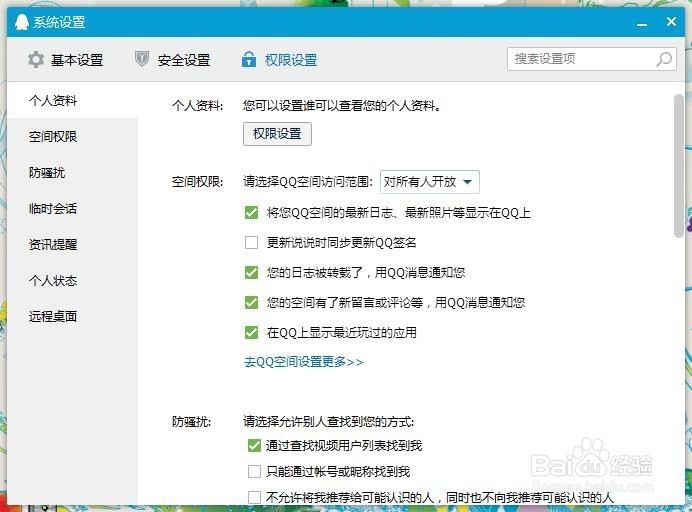Viewport: 692px width, 512px height.
Task: Click the 权限设置 button under 个人资料
Action: coord(277,134)
